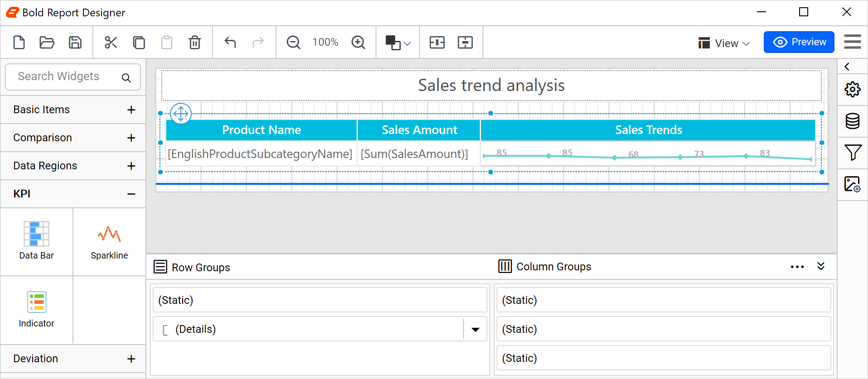Collapse the right side panel arrow
868x379 pixels.
click(847, 67)
